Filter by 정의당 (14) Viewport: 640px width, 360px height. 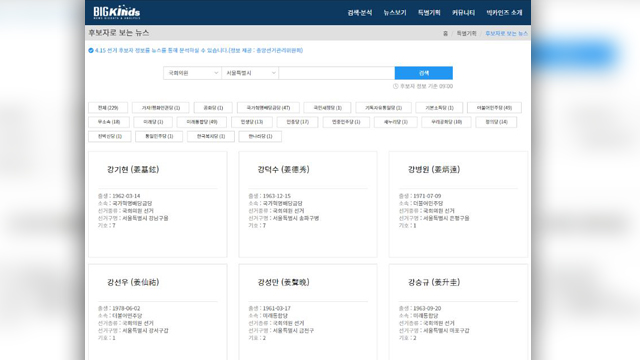coord(496,122)
